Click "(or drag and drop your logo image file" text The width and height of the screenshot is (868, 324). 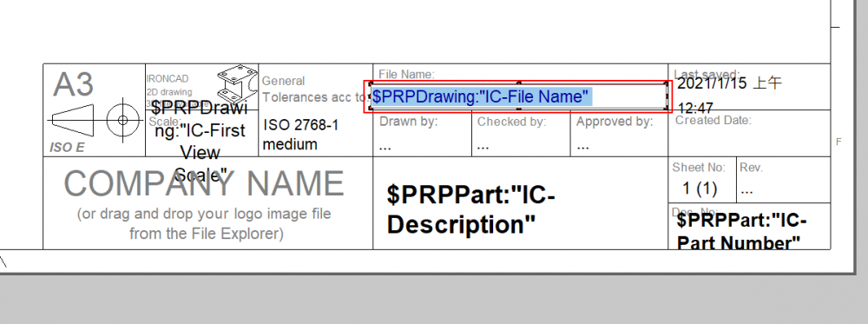(204, 214)
